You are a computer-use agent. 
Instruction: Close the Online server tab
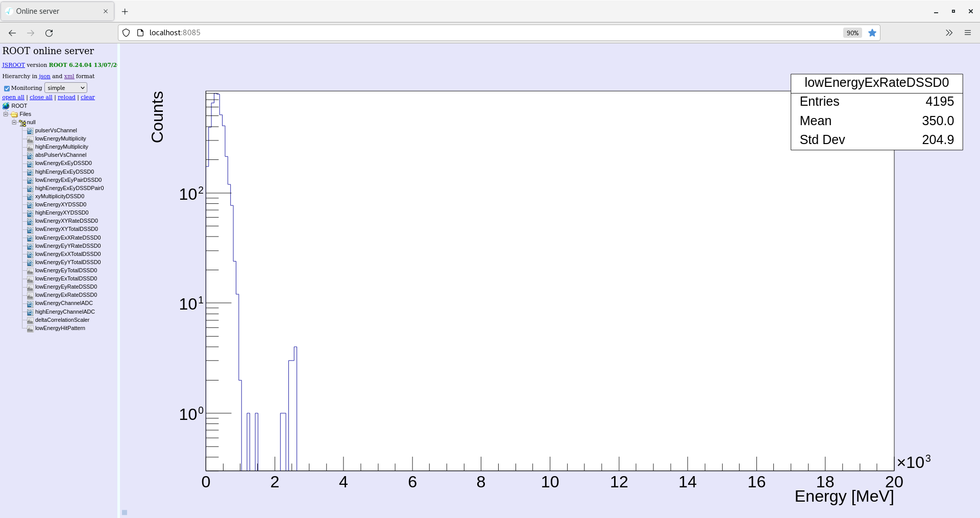106,11
